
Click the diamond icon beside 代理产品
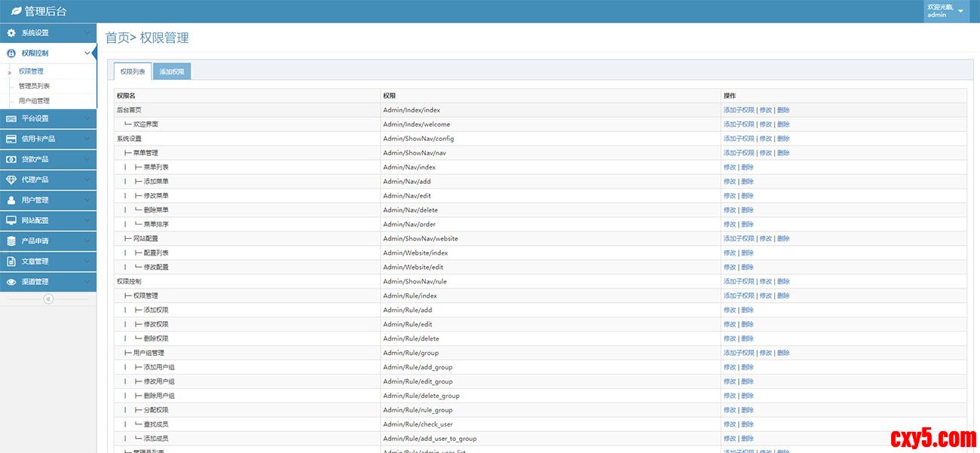[x=11, y=179]
